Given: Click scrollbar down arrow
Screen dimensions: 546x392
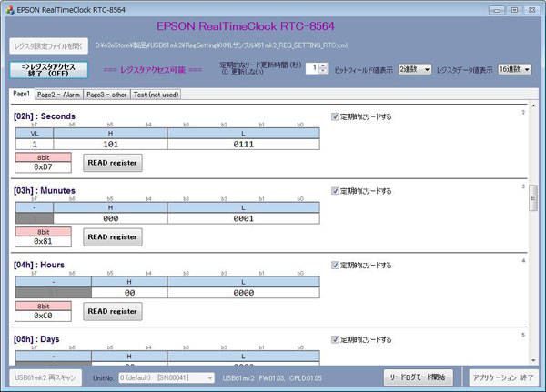Looking at the screenshot, I should (533, 361).
